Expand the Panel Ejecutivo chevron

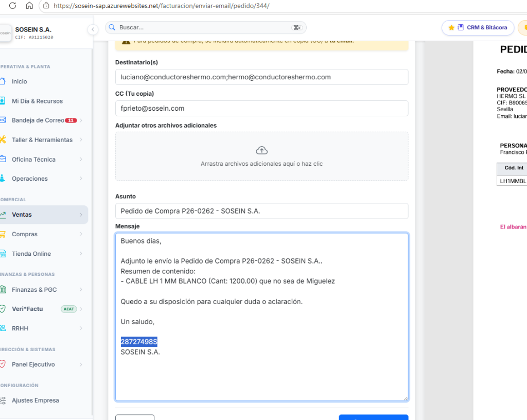tap(81, 364)
